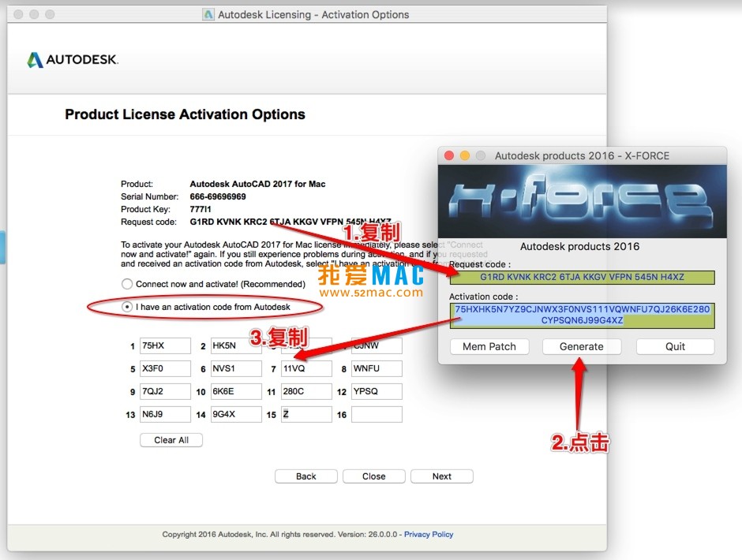
Task: Click "Autodesk AutoCAD 2017 for Mac" product name
Action: [257, 184]
